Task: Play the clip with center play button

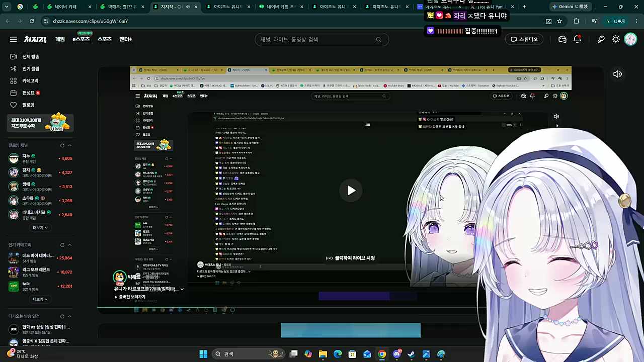Action: click(351, 191)
